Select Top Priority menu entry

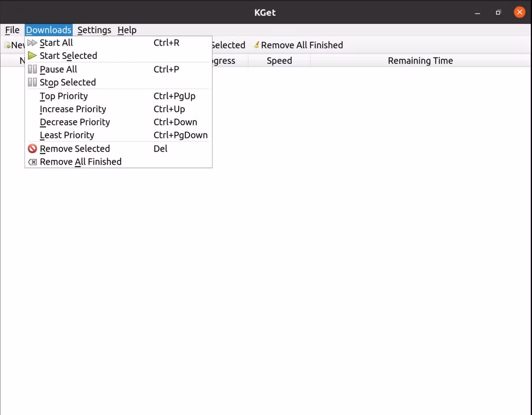tap(118, 96)
